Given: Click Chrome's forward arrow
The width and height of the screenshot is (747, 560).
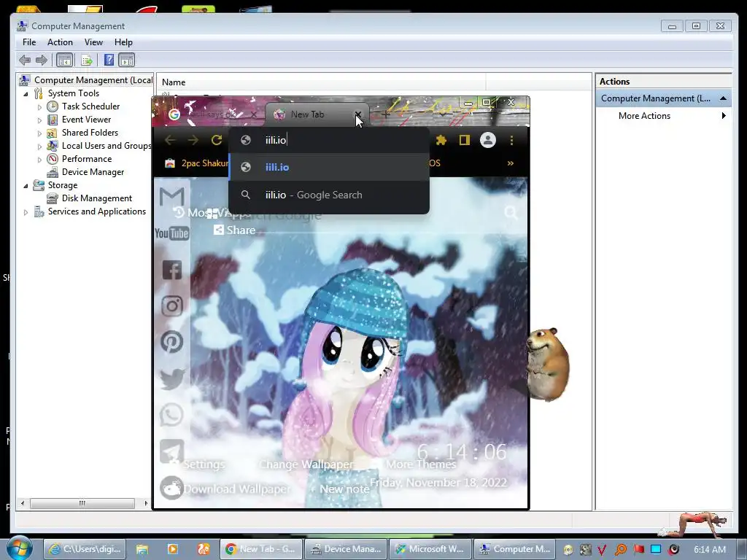Looking at the screenshot, I should 193,140.
